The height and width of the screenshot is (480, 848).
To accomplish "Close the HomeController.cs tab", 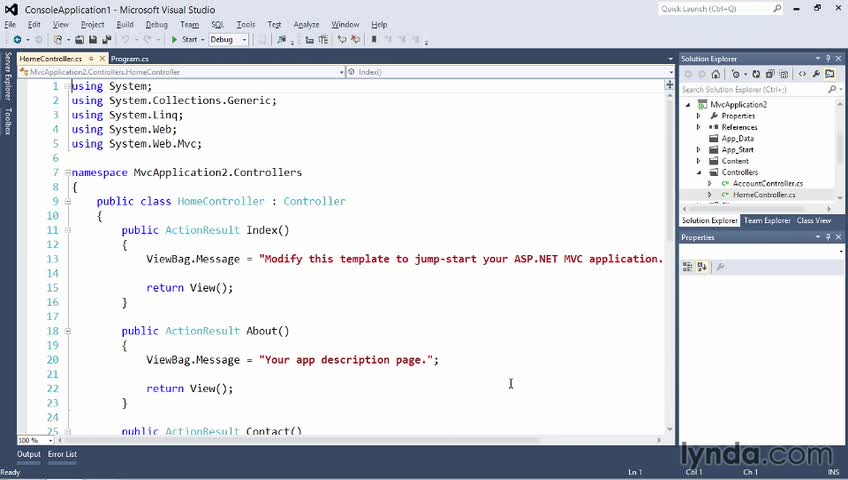I will (x=102, y=58).
